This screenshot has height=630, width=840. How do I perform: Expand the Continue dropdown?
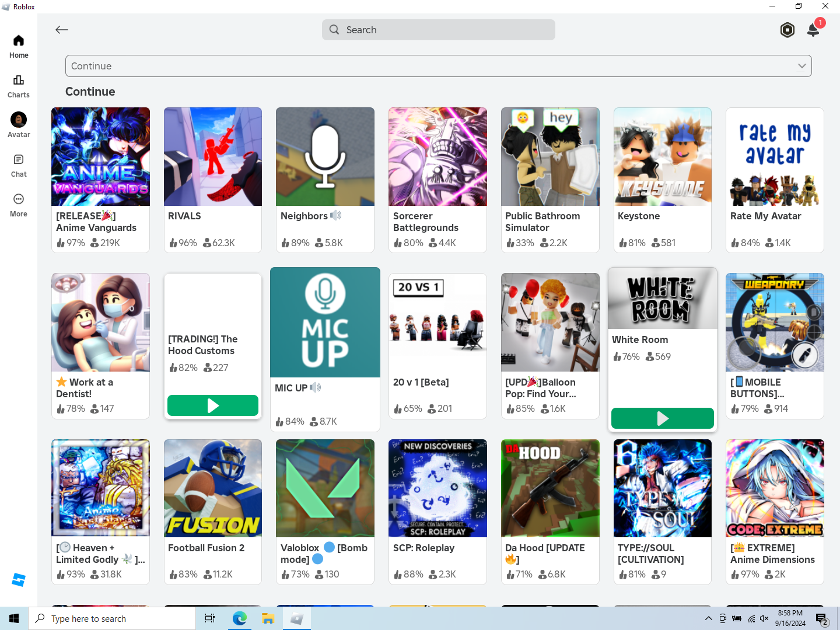(439, 66)
